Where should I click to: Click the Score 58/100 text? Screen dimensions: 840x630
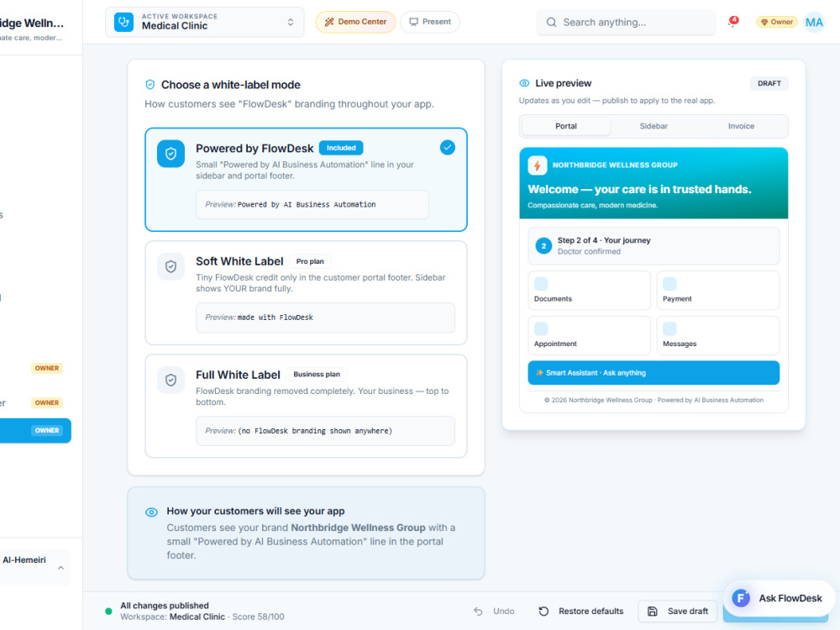(258, 617)
